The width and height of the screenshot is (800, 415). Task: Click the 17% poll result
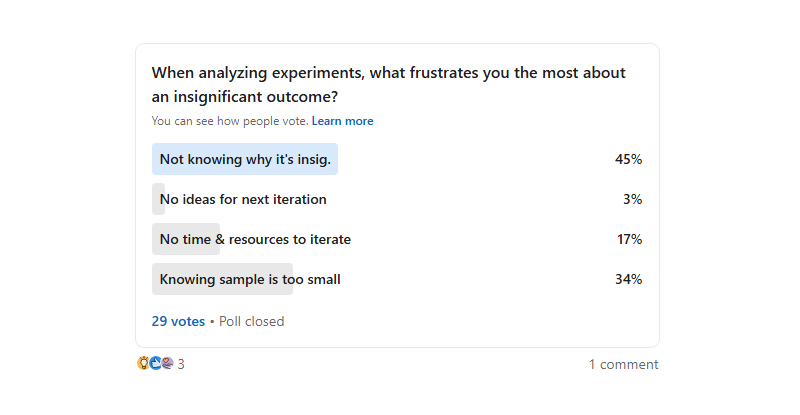coord(629,239)
